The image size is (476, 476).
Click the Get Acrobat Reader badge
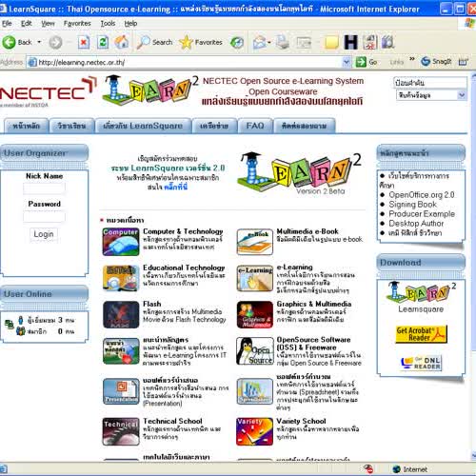[421, 334]
